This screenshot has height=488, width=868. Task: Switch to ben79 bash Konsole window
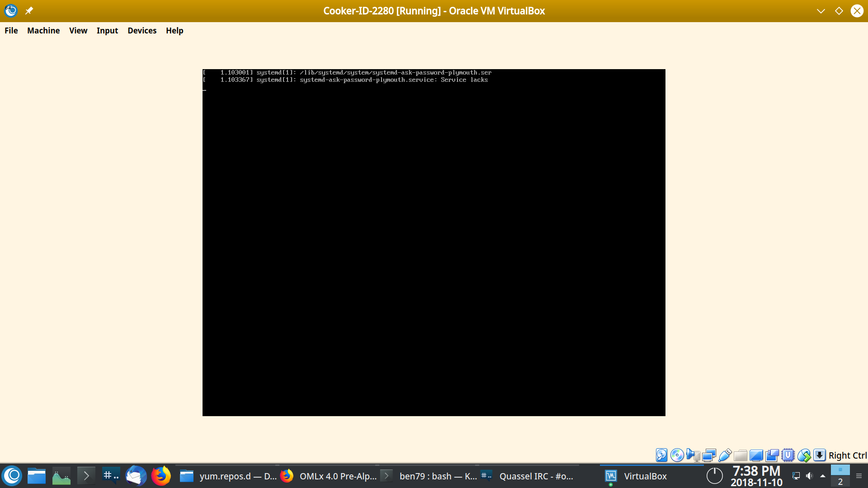pos(429,476)
